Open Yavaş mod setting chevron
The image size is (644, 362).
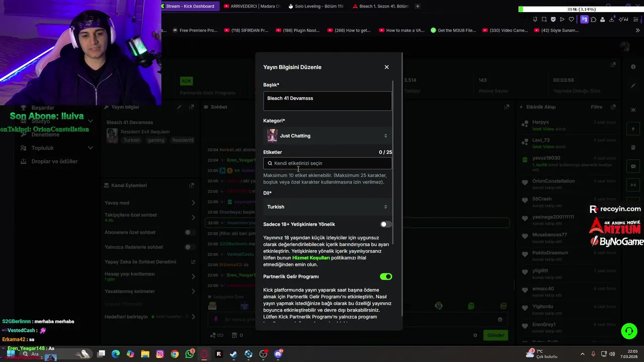[193, 203]
